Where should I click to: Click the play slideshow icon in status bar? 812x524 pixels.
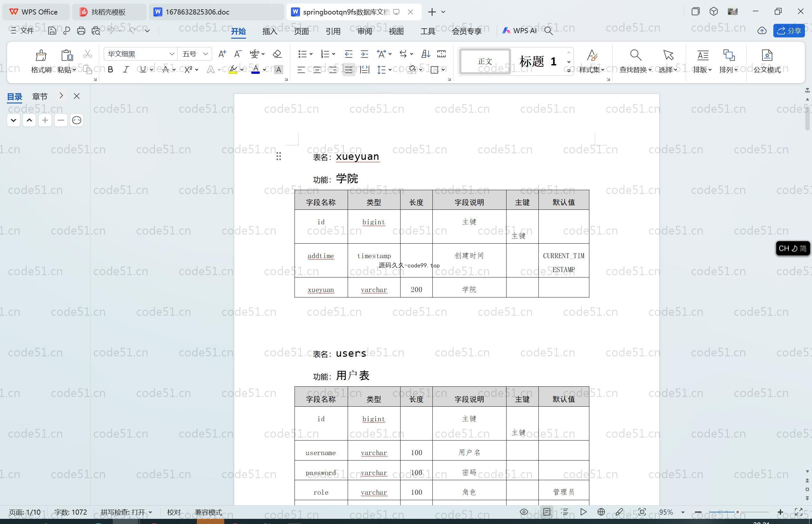click(x=583, y=512)
